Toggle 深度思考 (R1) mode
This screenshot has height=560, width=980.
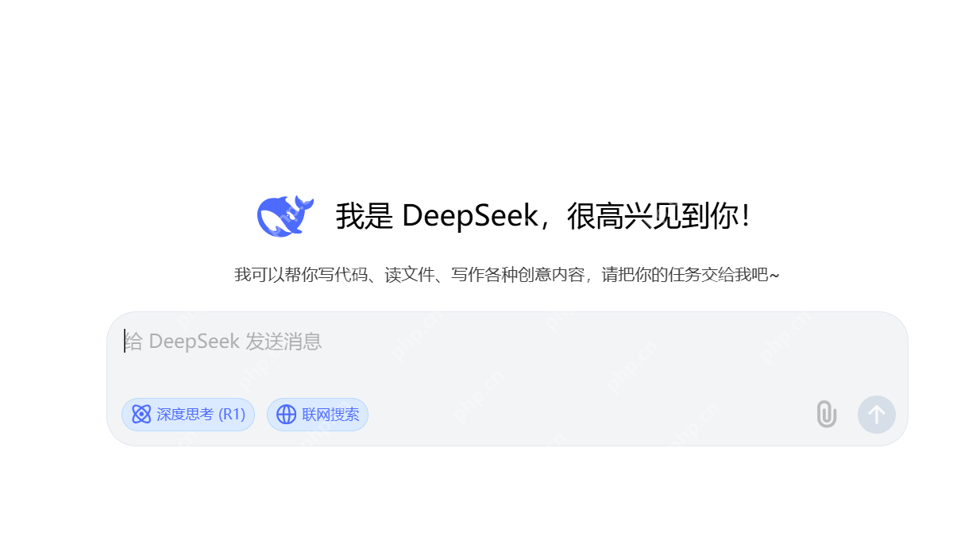[x=188, y=415]
